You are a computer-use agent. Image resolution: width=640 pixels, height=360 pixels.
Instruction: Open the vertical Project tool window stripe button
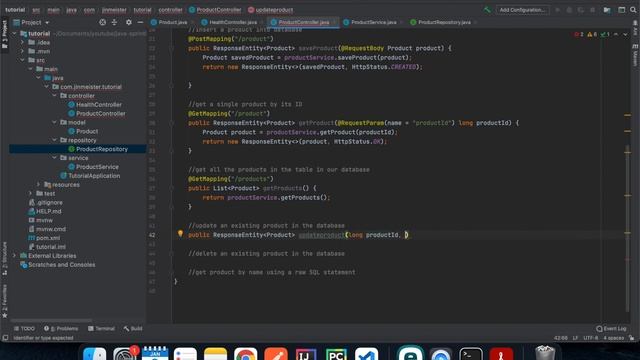(5, 34)
